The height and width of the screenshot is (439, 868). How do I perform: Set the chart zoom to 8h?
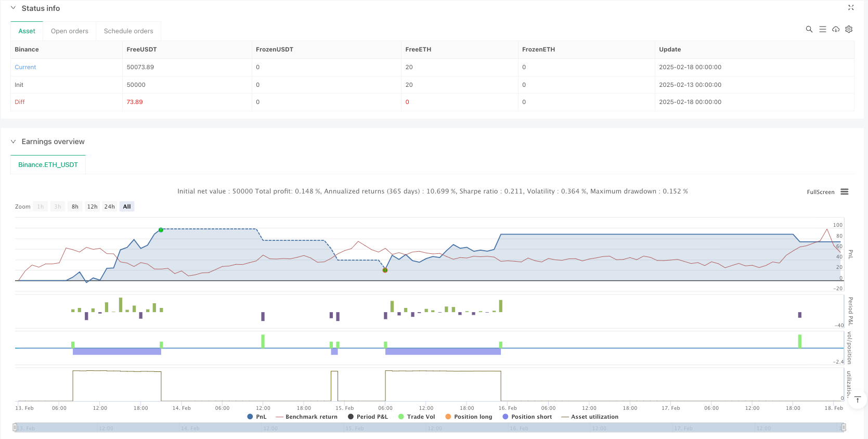coord(75,206)
